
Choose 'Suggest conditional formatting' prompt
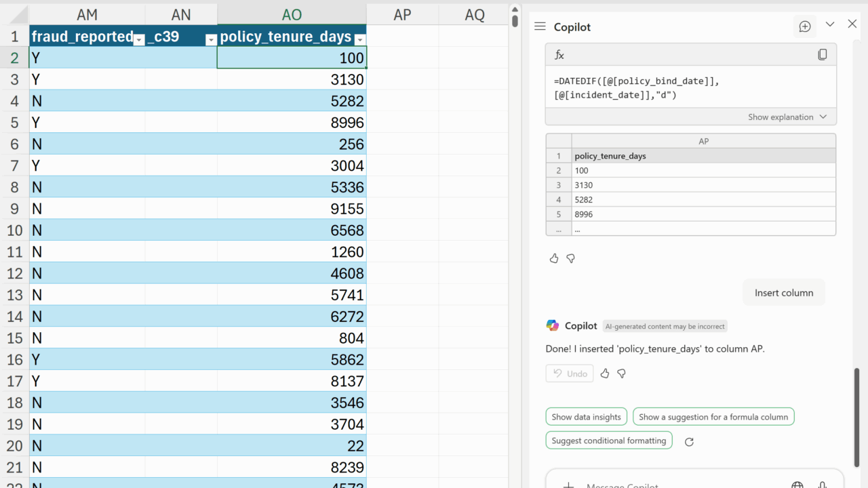coord(608,441)
